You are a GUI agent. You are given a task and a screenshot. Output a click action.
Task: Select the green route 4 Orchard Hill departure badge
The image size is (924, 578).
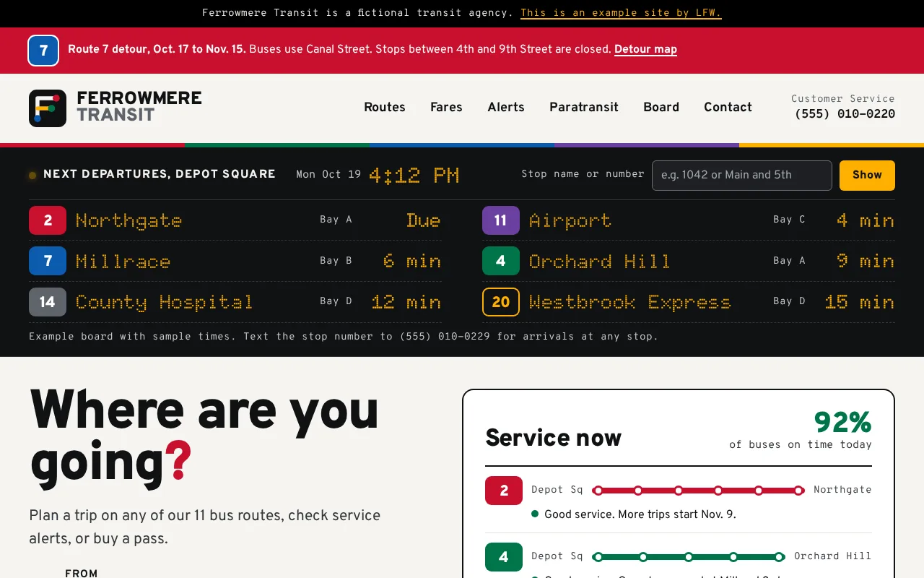pyautogui.click(x=501, y=261)
